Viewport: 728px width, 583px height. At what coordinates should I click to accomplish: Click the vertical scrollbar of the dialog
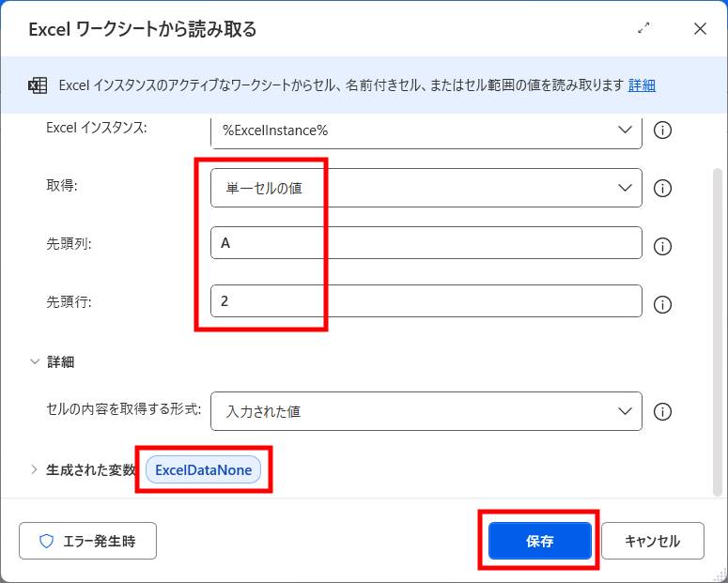coord(718,332)
